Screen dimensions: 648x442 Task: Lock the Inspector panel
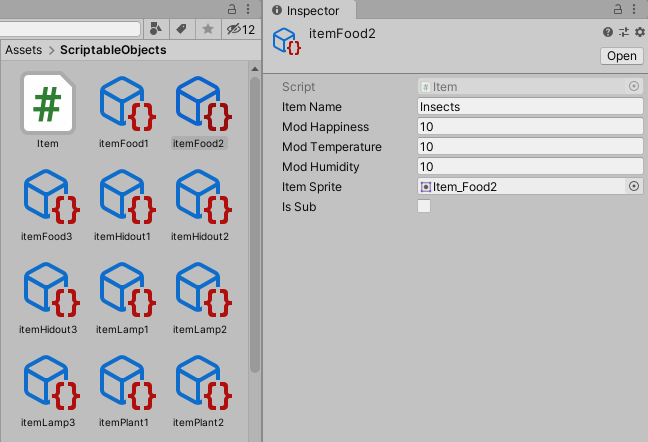click(x=618, y=9)
